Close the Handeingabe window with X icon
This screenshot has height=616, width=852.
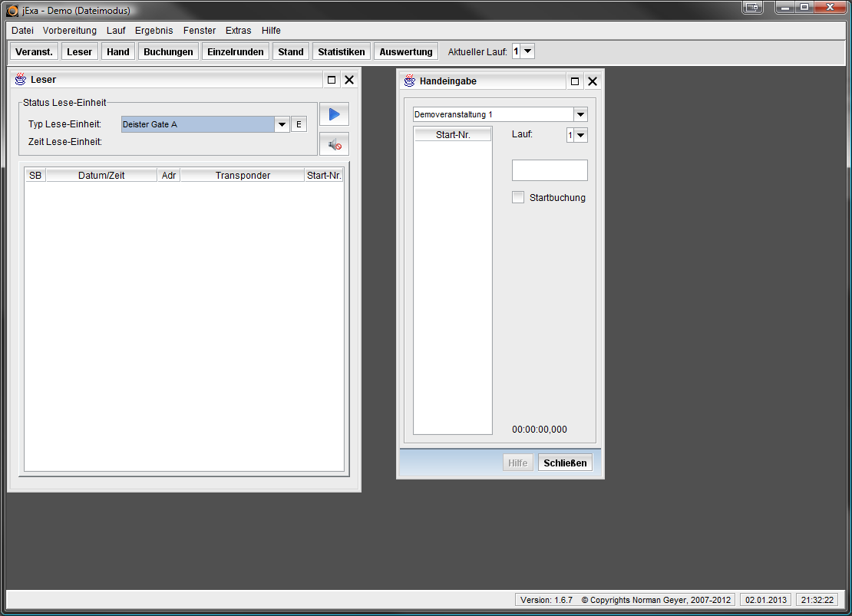[593, 81]
